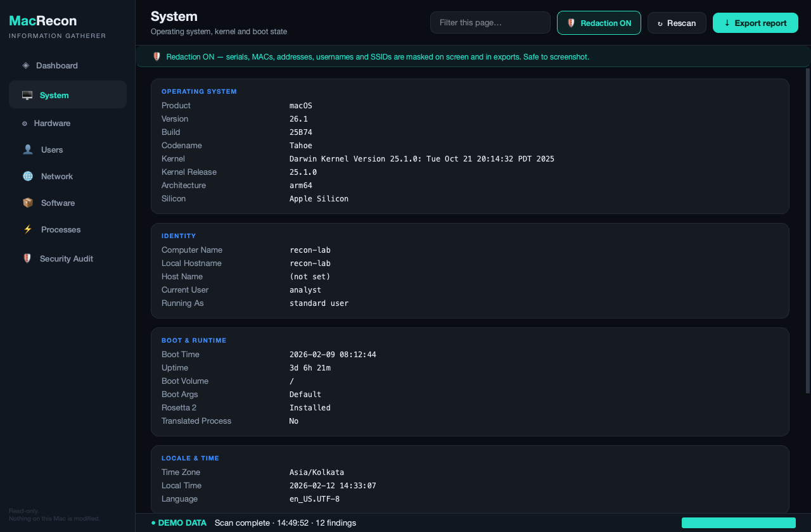Click the OPERATING SYSTEM section heading

pyautogui.click(x=199, y=91)
